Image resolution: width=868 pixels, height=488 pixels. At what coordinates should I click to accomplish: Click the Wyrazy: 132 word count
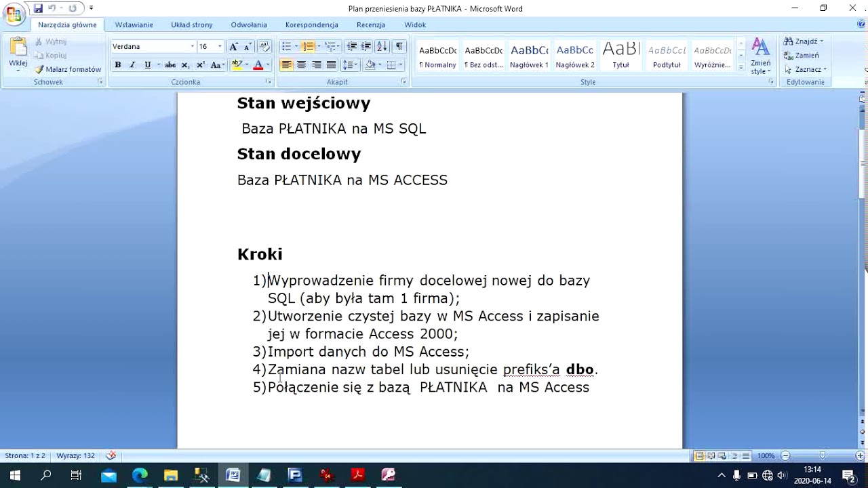point(75,456)
